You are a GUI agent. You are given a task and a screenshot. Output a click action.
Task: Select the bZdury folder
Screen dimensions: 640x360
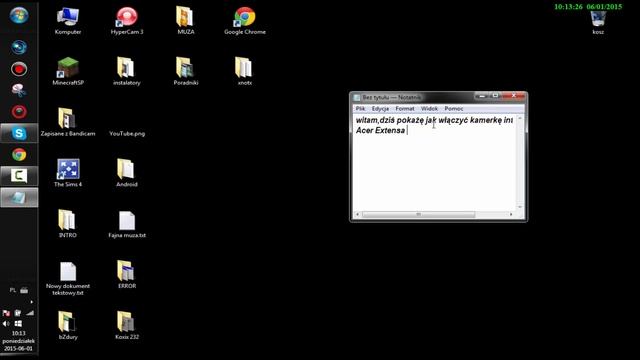point(68,326)
